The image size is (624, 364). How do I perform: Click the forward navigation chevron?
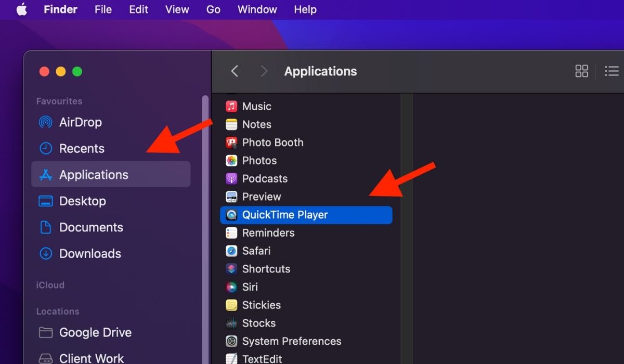click(x=264, y=71)
